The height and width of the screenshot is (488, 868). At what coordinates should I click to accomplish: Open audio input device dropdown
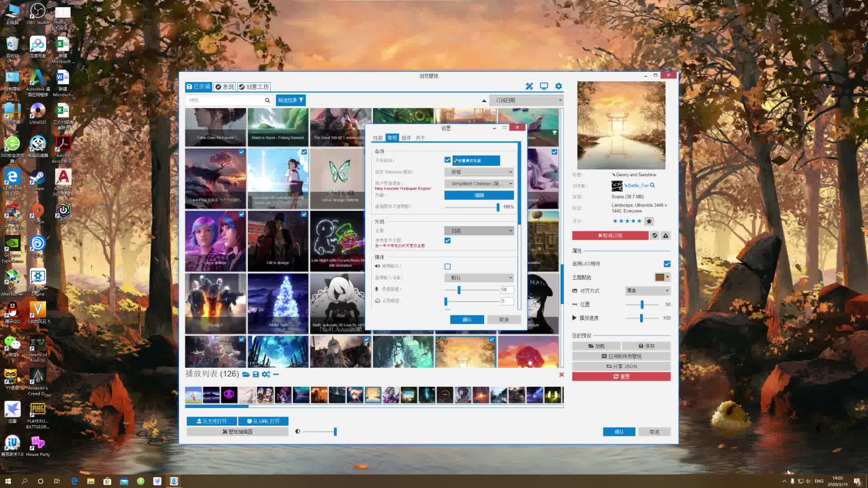479,278
